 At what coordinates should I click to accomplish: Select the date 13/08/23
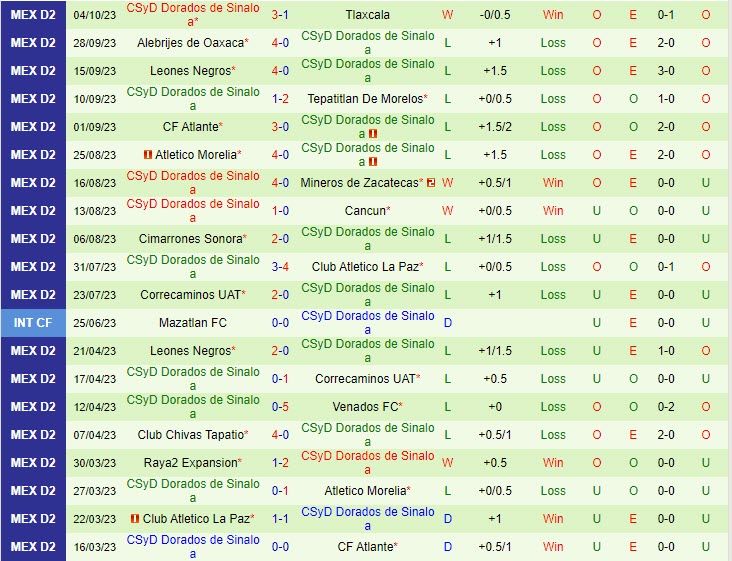click(x=95, y=211)
